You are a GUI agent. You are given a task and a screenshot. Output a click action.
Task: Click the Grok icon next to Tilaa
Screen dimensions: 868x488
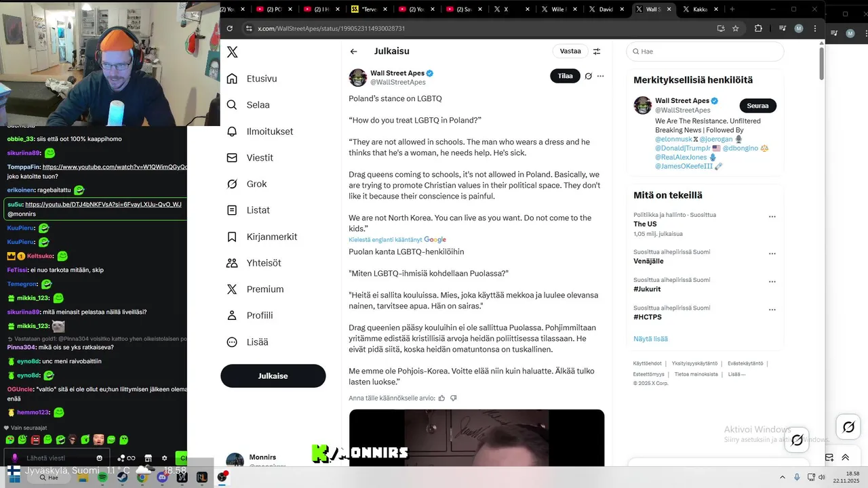click(589, 76)
